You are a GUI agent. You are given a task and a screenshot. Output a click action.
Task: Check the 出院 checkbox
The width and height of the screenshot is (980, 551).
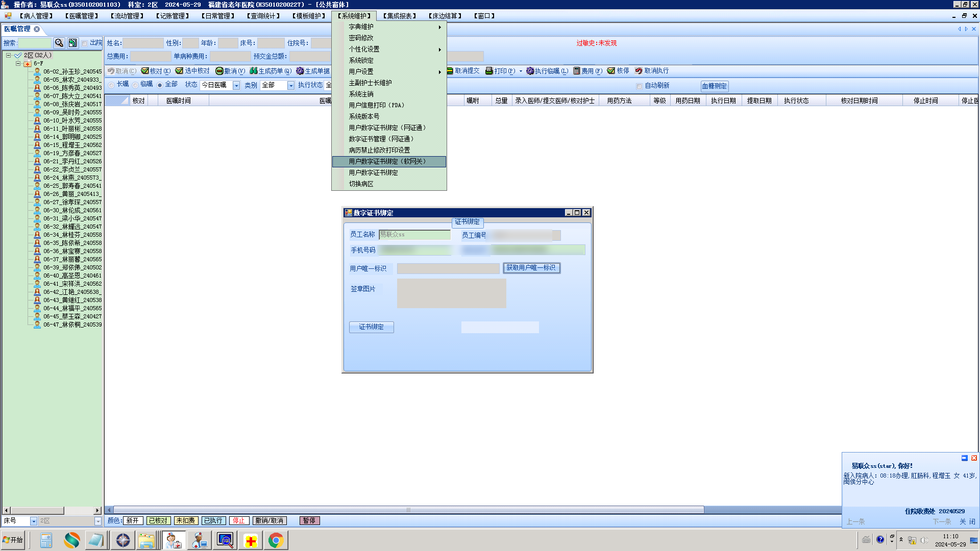[x=85, y=43]
